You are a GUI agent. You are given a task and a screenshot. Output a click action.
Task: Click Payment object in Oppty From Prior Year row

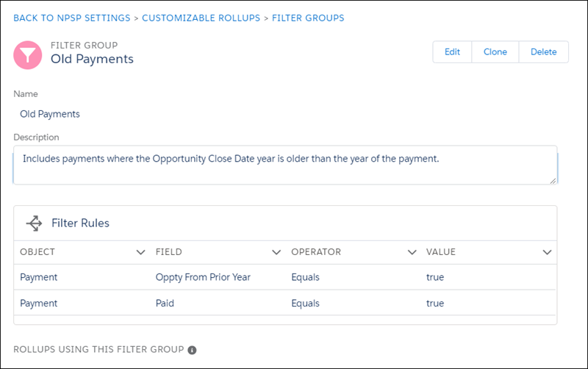[x=39, y=277]
